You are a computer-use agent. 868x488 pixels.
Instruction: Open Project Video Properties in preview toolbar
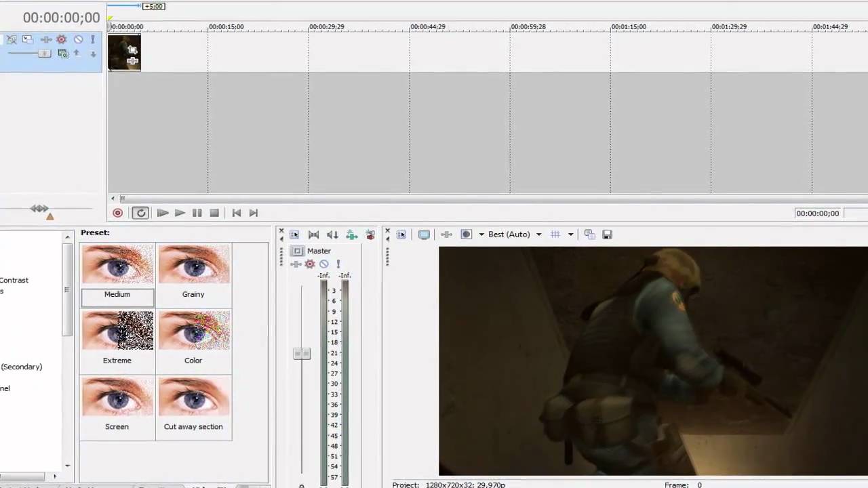coord(401,235)
